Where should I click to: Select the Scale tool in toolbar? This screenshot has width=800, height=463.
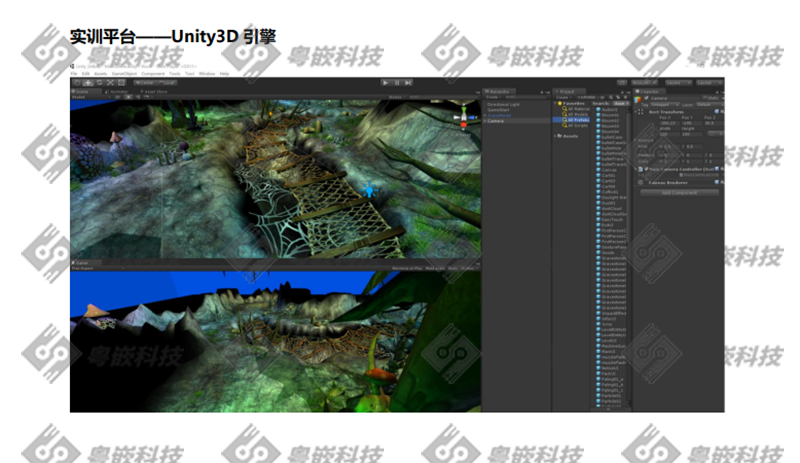(x=109, y=82)
